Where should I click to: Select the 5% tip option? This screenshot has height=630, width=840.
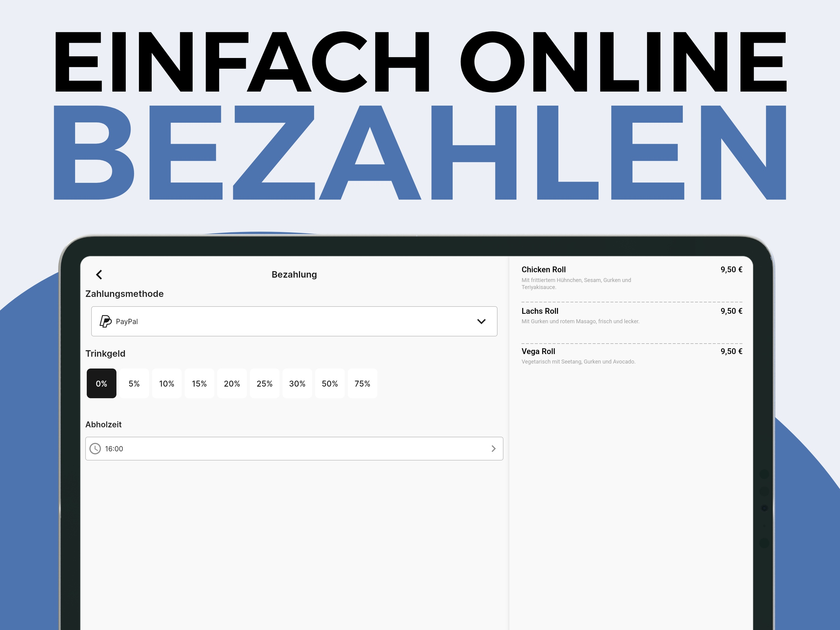pos(134,384)
